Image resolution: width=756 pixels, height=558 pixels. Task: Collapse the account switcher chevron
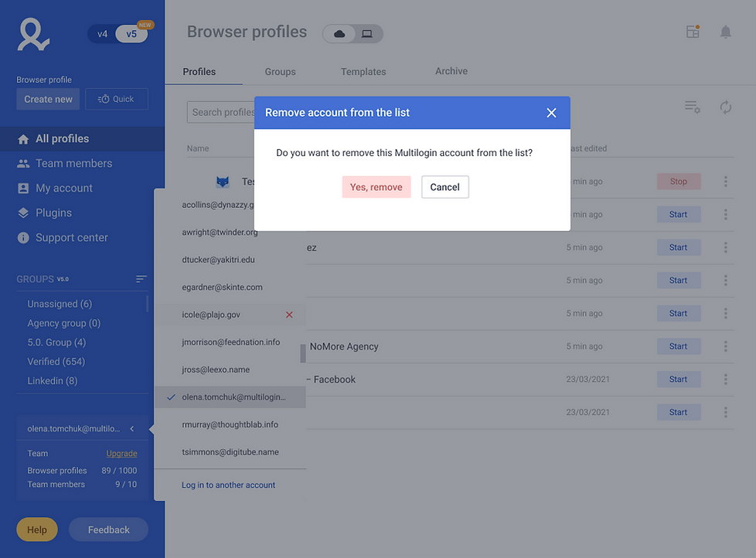pyautogui.click(x=132, y=428)
